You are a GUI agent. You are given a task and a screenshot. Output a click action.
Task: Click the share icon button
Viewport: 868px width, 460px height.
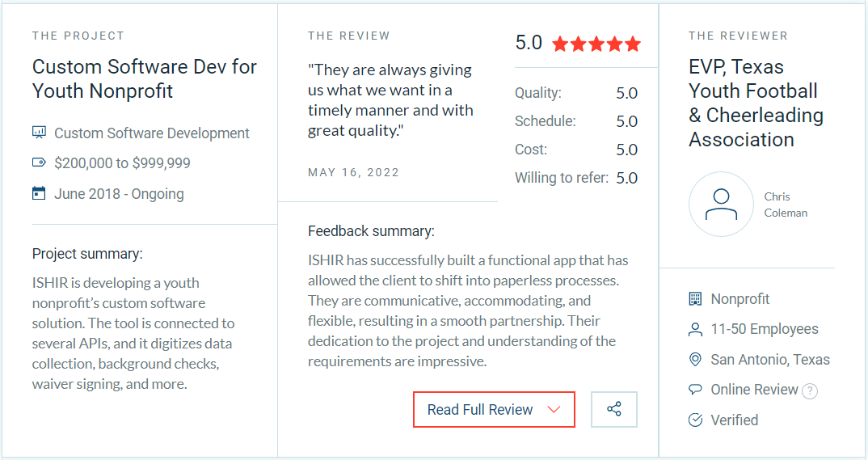click(x=614, y=409)
